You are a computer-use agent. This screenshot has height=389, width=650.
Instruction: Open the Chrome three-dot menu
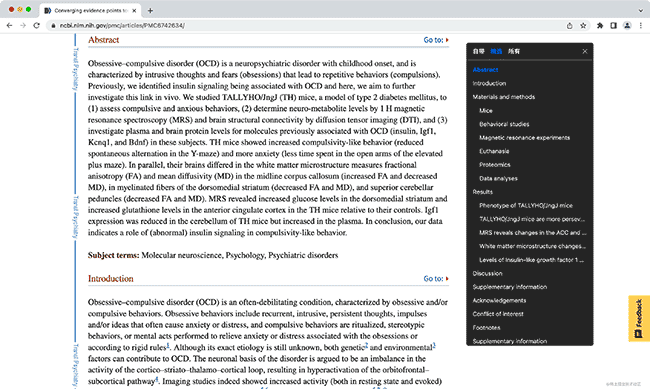641,26
